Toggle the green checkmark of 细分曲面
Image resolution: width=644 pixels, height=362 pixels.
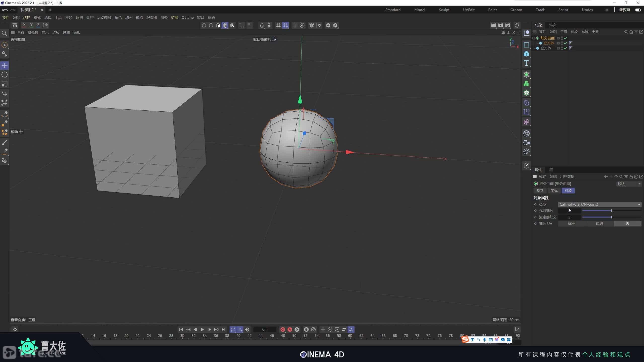565,38
